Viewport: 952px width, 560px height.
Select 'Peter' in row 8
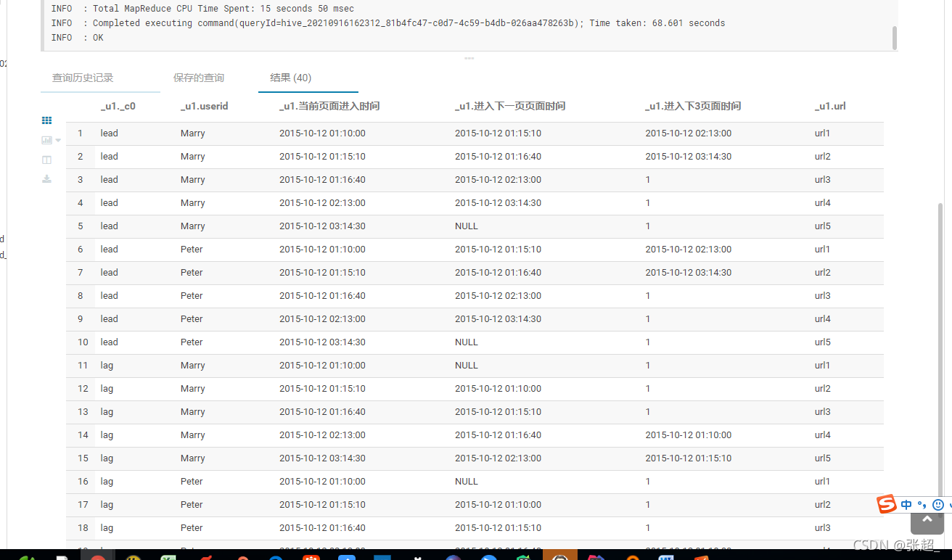point(192,296)
